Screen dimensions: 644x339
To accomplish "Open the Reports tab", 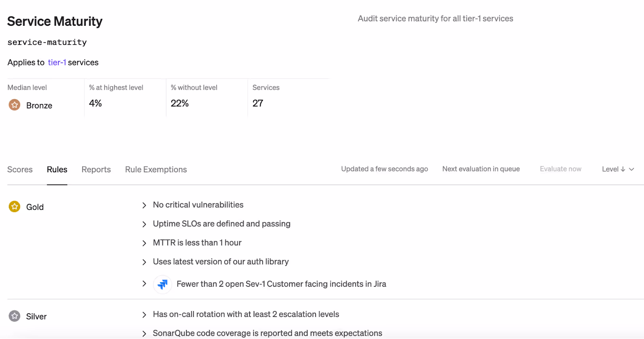I will point(96,169).
